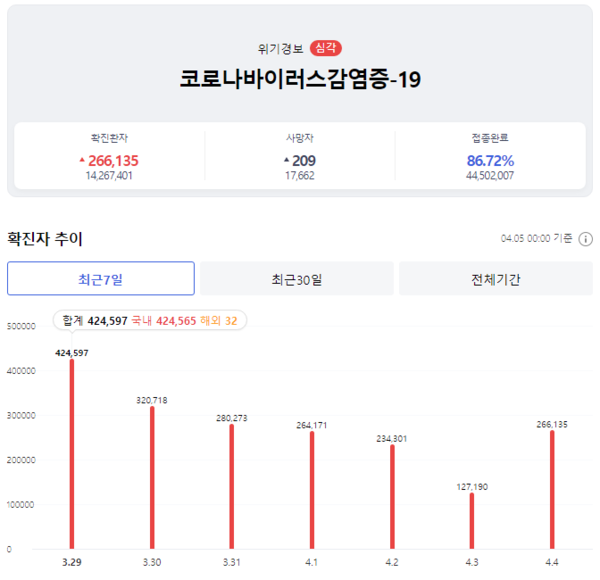
Task: Select the 4.1 bar in chart
Action: coord(312,490)
